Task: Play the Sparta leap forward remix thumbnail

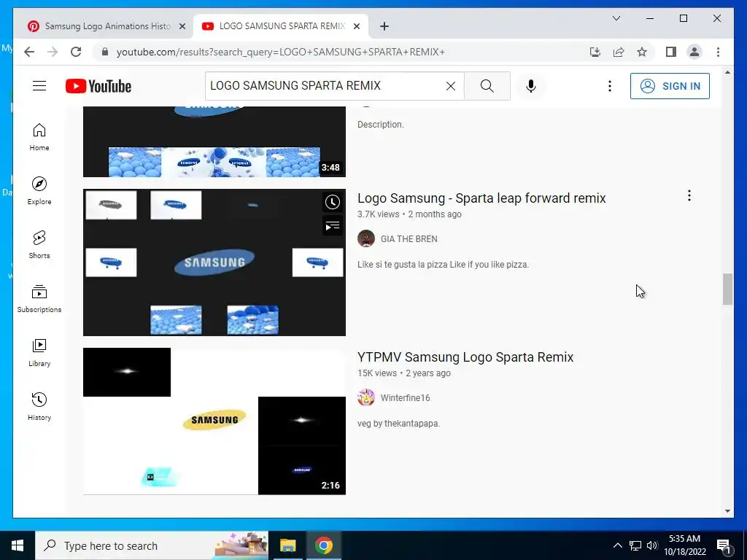Action: (x=214, y=262)
